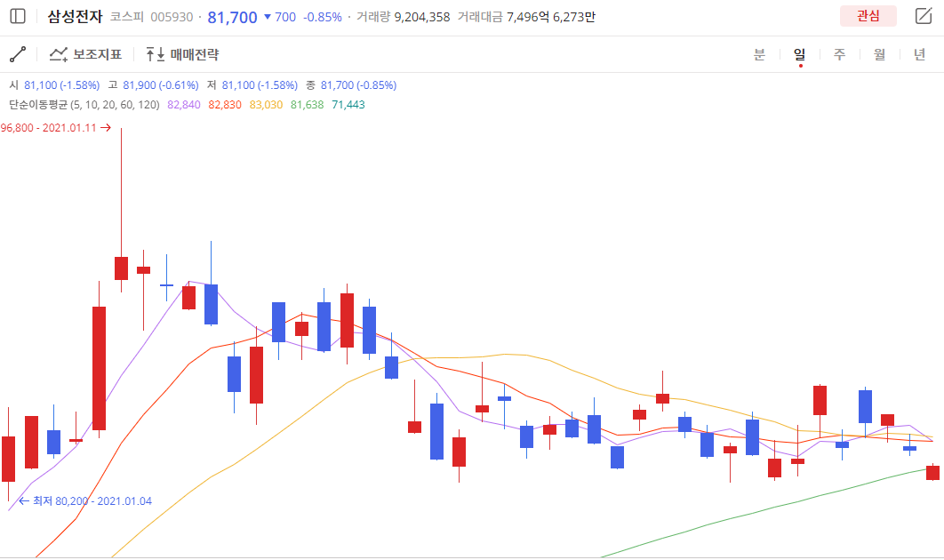Select the line drawing tool
Image resolution: width=944 pixels, height=560 pixels.
pos(18,54)
